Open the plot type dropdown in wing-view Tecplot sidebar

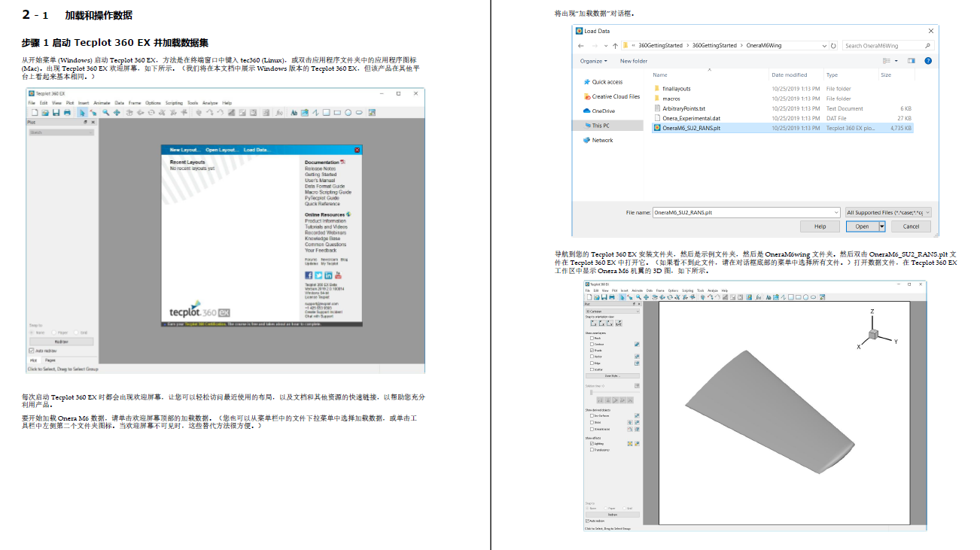pos(613,311)
